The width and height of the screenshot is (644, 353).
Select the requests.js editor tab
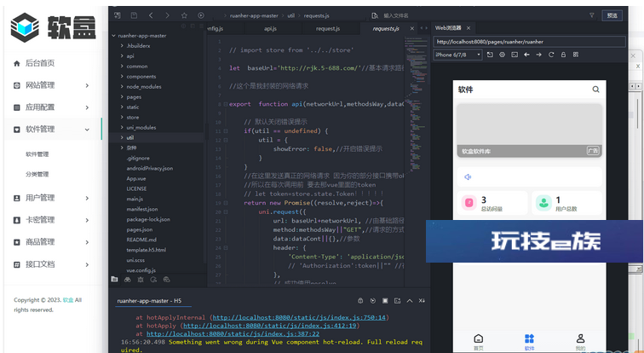tap(385, 28)
